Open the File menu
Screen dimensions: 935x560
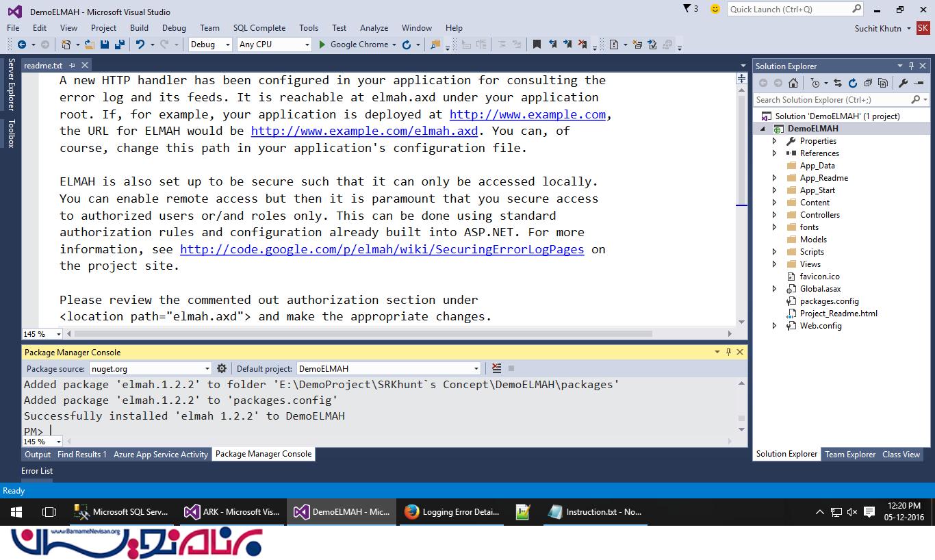13,28
